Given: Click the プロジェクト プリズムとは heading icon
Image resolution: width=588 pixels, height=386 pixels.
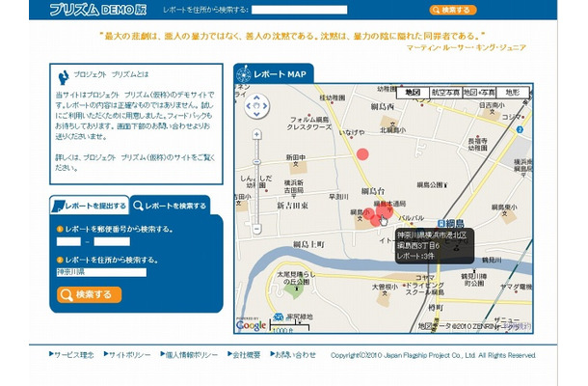Looking at the screenshot, I should point(64,77).
